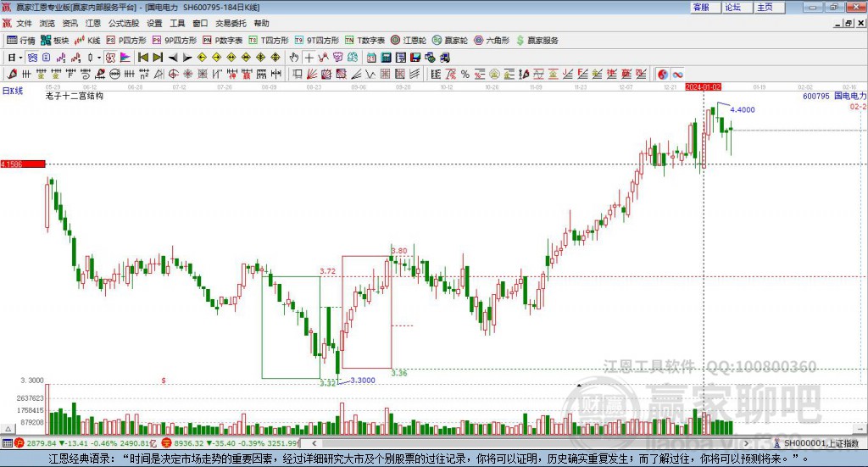This screenshot has height=467, width=868.
Task: Click the percent sign tool
Action: click(x=465, y=74)
